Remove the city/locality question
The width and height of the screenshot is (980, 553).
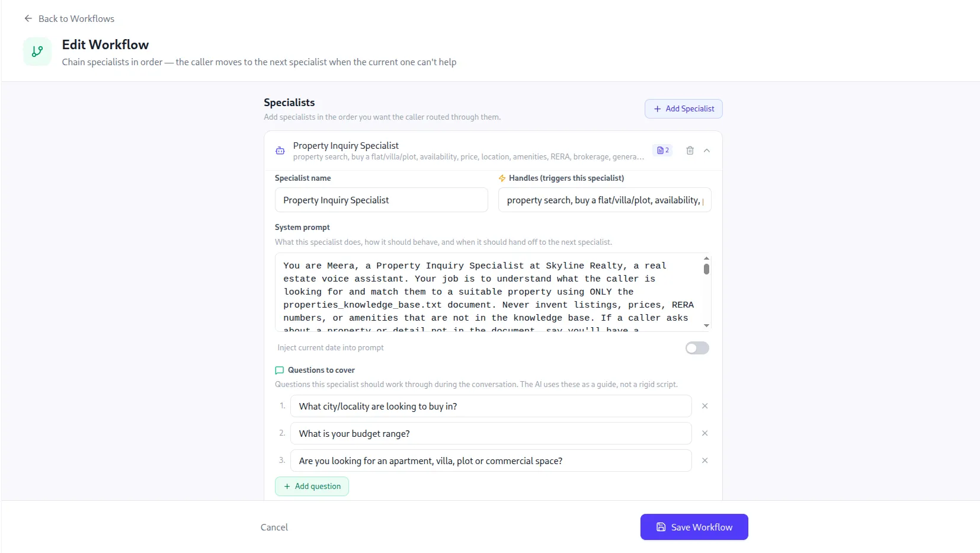705,406
